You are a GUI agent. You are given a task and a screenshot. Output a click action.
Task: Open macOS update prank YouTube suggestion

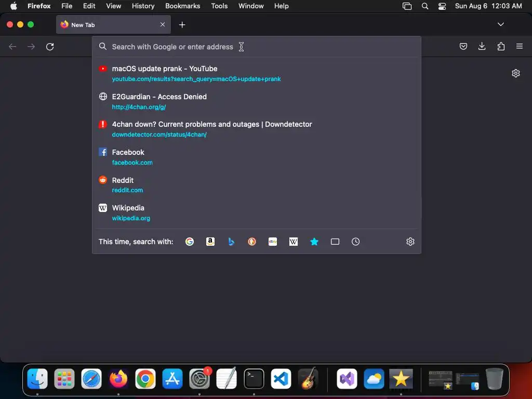point(257,74)
